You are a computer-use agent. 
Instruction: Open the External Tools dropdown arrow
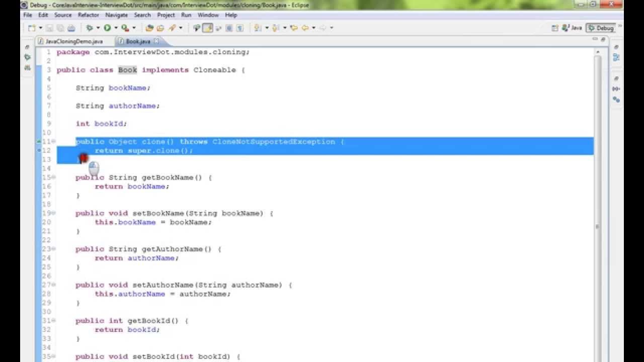point(134,28)
